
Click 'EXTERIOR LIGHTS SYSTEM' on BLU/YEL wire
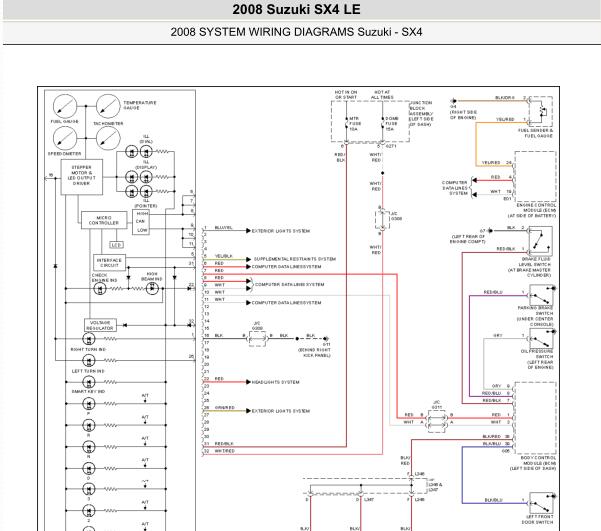coord(281,231)
